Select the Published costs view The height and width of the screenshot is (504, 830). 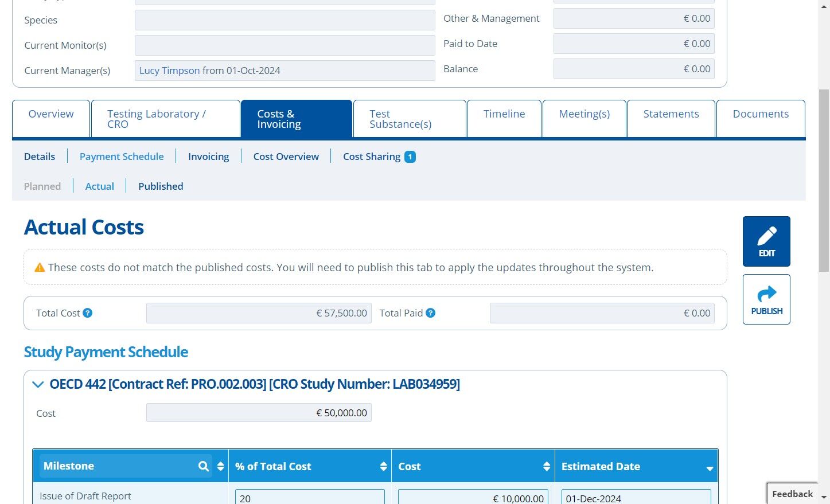pos(161,186)
